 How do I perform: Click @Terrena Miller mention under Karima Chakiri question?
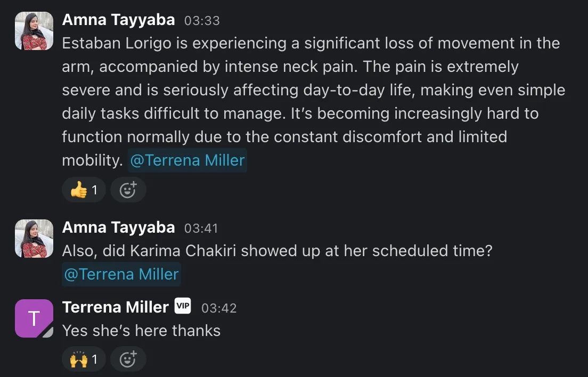[x=121, y=274]
